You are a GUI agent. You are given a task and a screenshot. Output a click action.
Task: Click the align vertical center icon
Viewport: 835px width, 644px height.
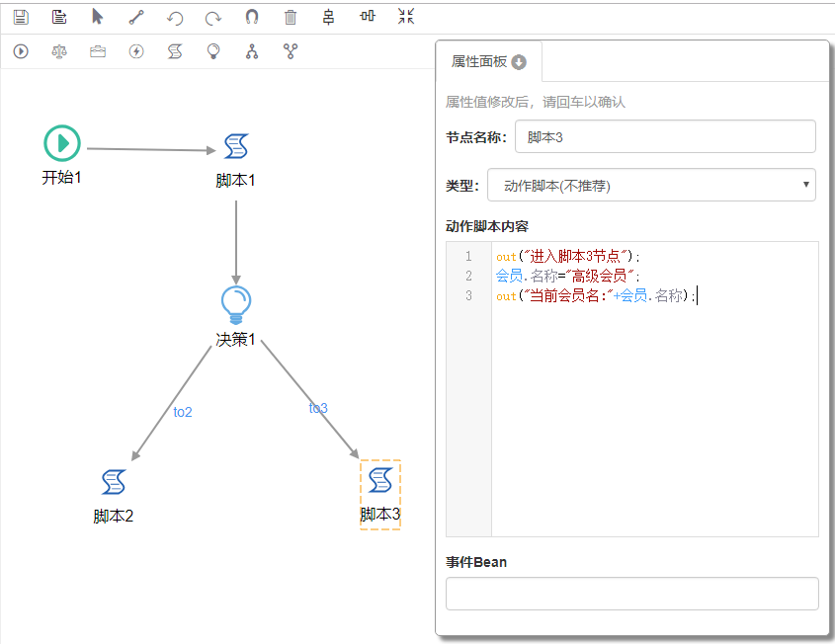[x=329, y=17]
